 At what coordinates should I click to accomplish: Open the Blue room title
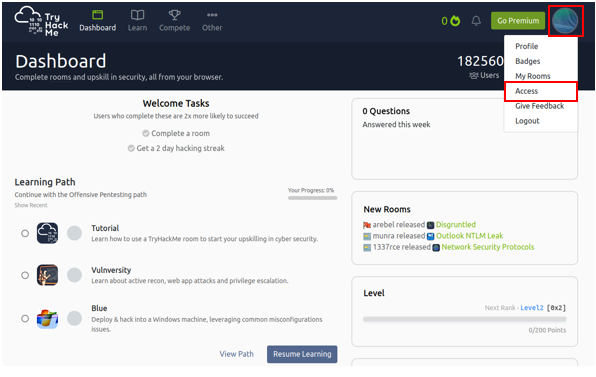click(x=99, y=308)
